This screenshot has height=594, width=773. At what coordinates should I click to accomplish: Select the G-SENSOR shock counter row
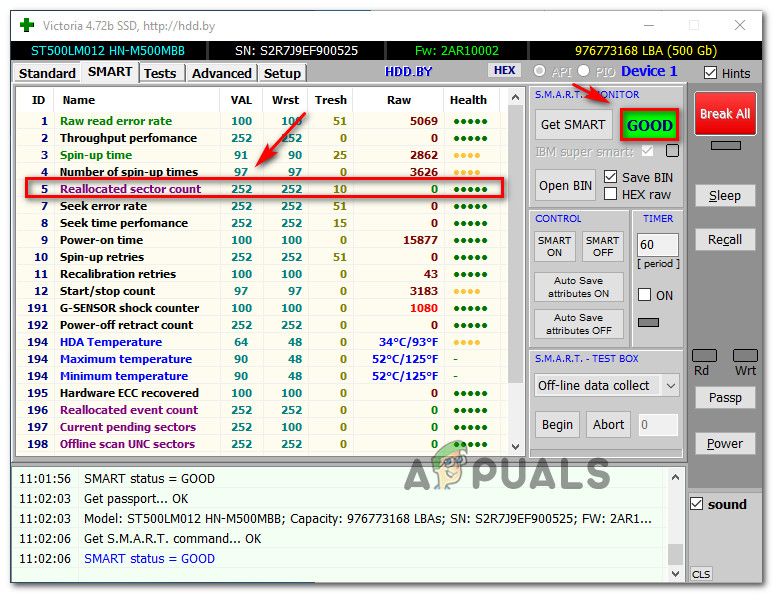pyautogui.click(x=259, y=308)
